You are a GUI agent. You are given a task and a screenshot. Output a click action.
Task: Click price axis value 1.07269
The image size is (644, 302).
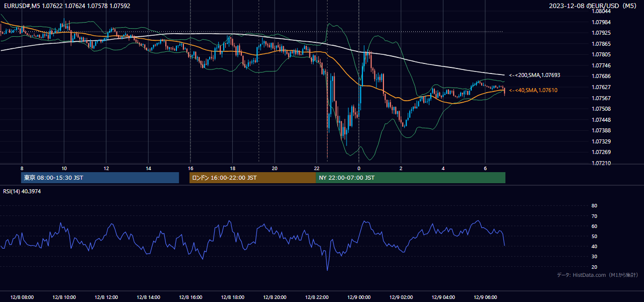pos(601,152)
